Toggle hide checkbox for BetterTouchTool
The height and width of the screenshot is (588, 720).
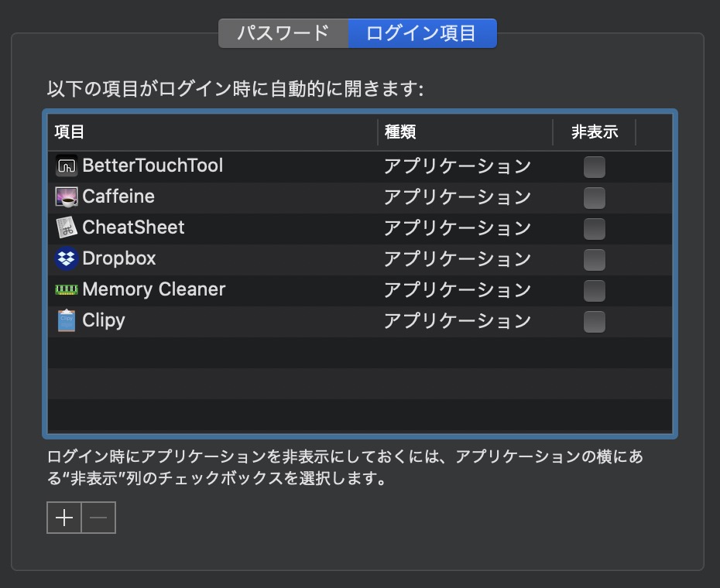(594, 167)
